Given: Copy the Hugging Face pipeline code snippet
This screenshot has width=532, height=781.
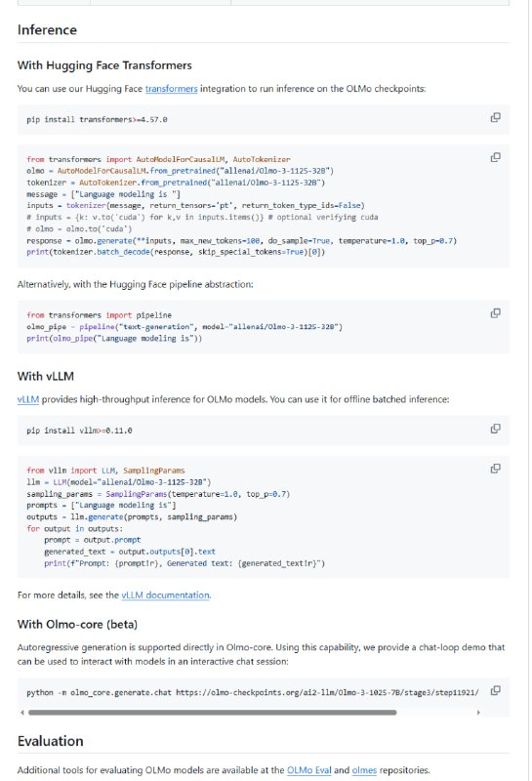Looking at the screenshot, I should point(495,313).
